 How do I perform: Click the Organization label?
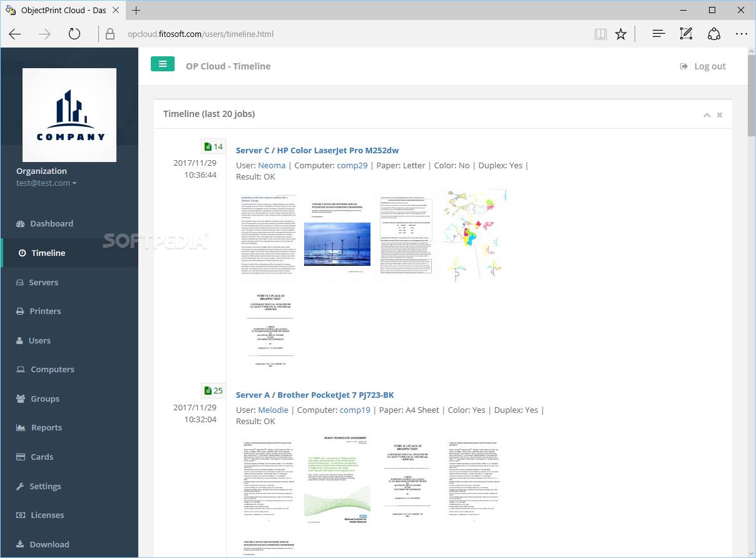(x=41, y=171)
